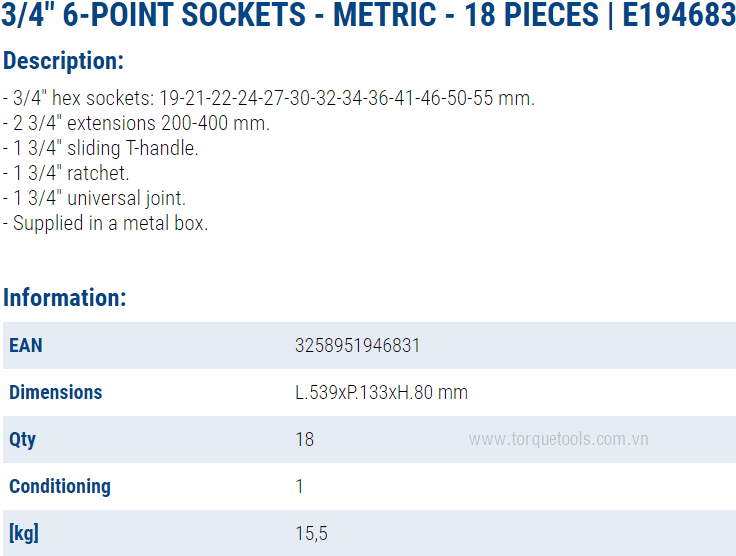This screenshot has width=736, height=556.
Task: Click the EAN row label
Action: (26, 345)
